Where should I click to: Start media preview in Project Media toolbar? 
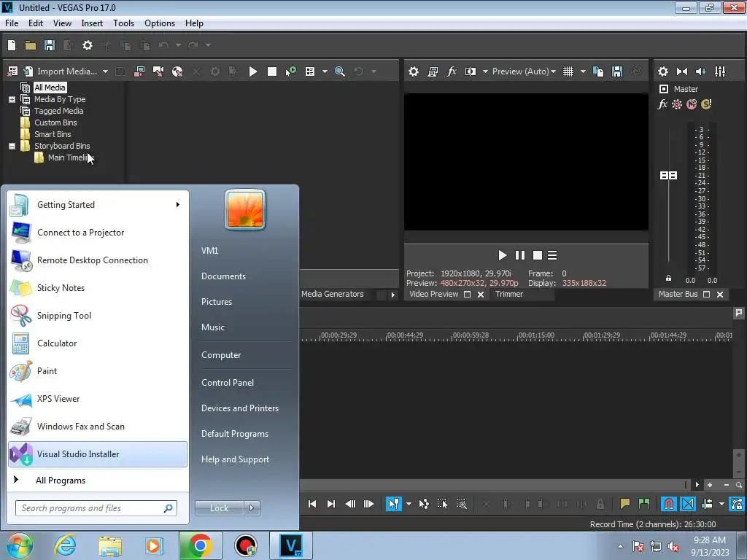(253, 71)
